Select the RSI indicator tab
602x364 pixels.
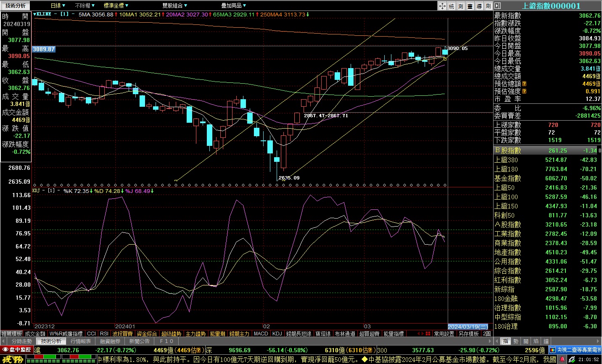[x=104, y=334]
